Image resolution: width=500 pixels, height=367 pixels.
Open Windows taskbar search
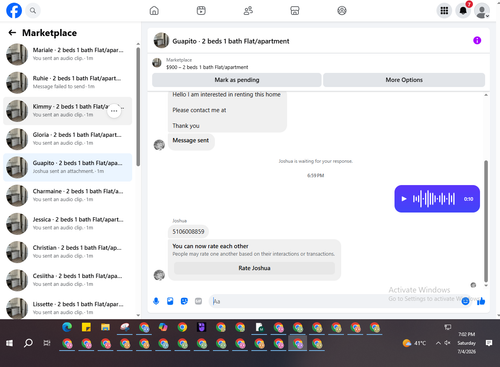coord(28,343)
